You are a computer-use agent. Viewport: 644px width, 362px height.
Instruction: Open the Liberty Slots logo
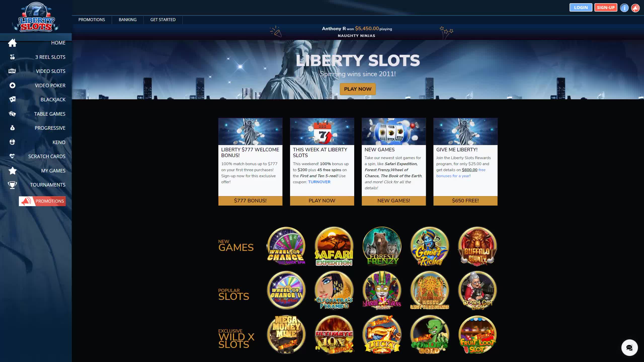coord(36,17)
